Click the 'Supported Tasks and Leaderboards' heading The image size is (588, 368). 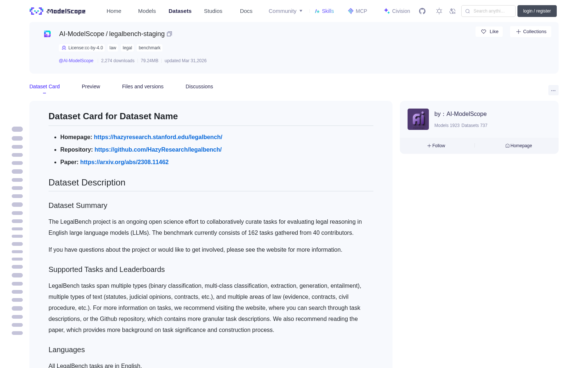coord(107,269)
